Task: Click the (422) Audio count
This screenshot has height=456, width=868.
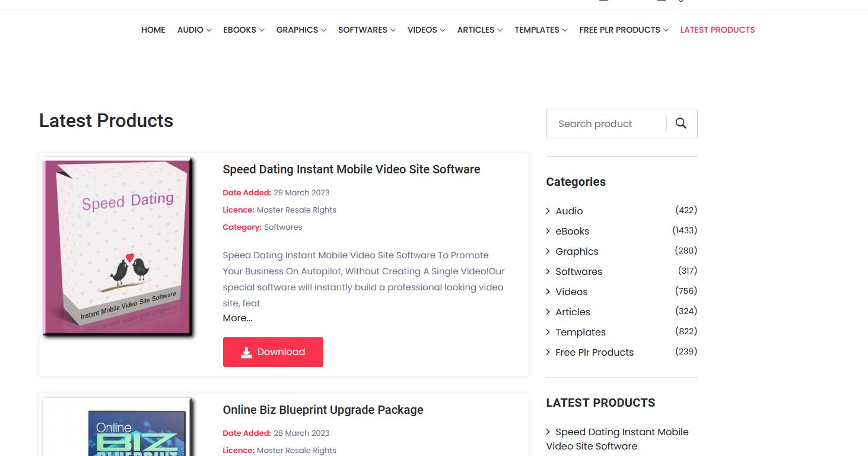Action: [686, 210]
